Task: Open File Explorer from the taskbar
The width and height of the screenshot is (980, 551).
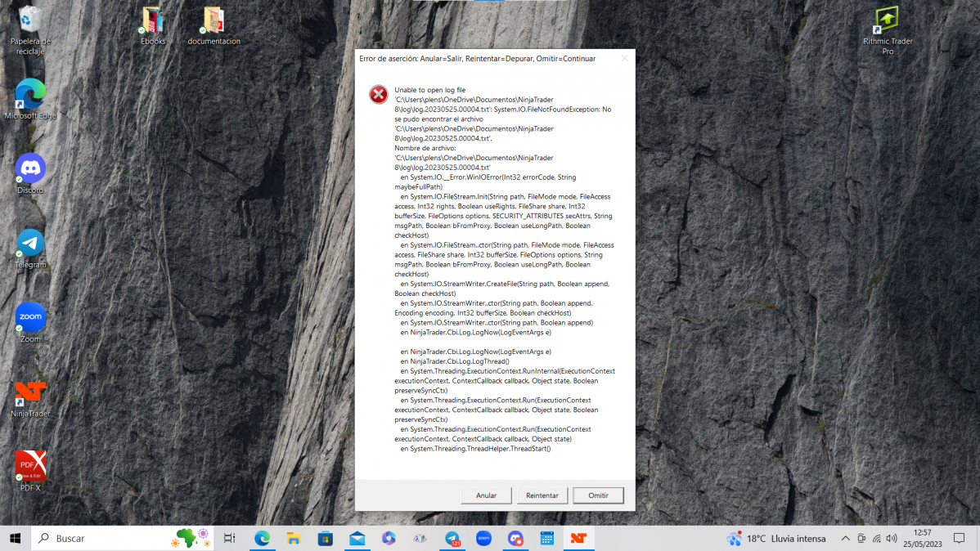Action: 294,539
